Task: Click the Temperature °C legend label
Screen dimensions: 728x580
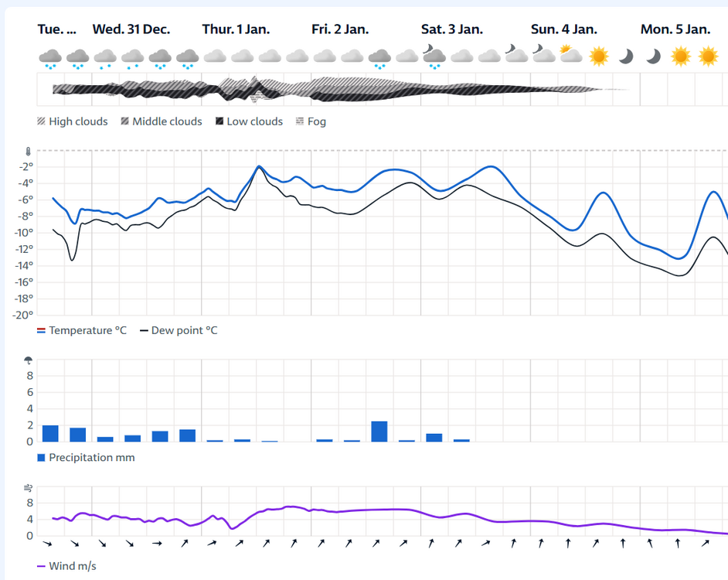Action: [87, 330]
